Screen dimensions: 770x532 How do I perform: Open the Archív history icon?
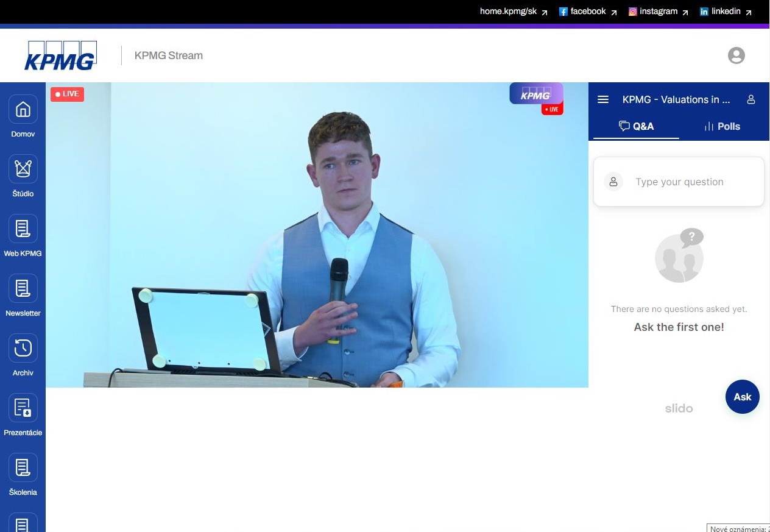[23, 348]
